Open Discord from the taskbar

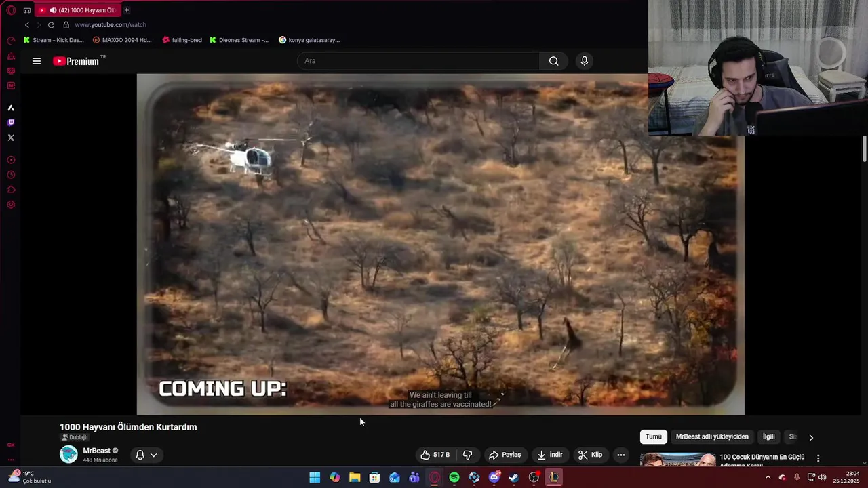coord(494,478)
